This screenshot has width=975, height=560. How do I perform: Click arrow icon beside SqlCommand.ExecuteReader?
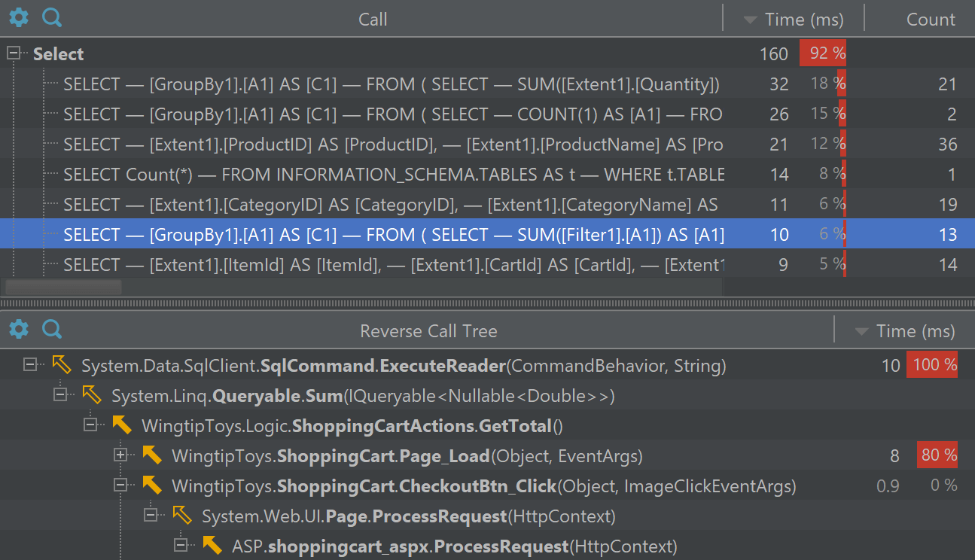point(62,366)
